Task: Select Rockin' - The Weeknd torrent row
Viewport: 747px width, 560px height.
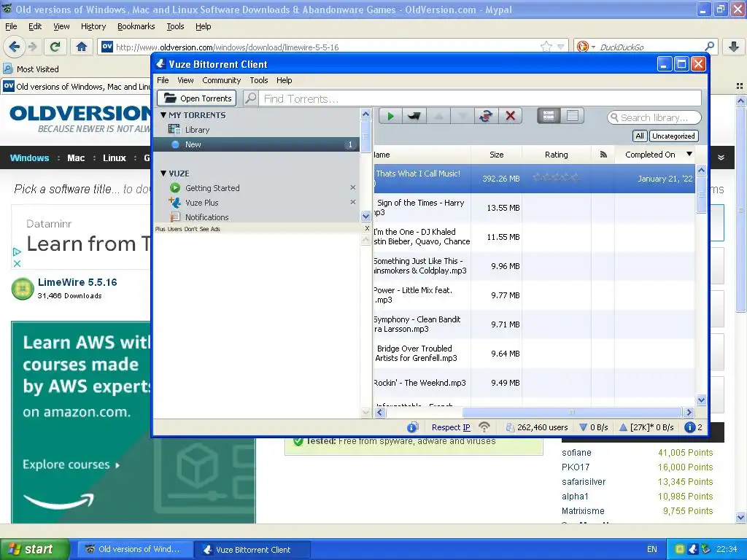Action: coord(533,382)
